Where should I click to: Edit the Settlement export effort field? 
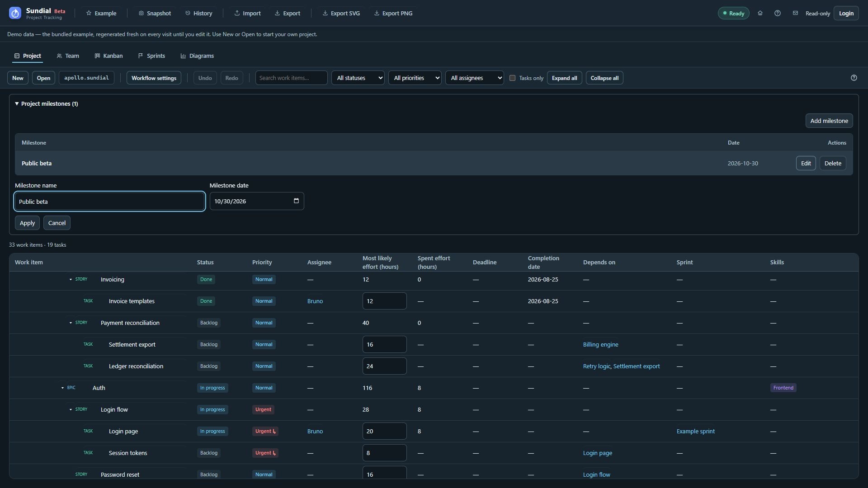(x=384, y=344)
